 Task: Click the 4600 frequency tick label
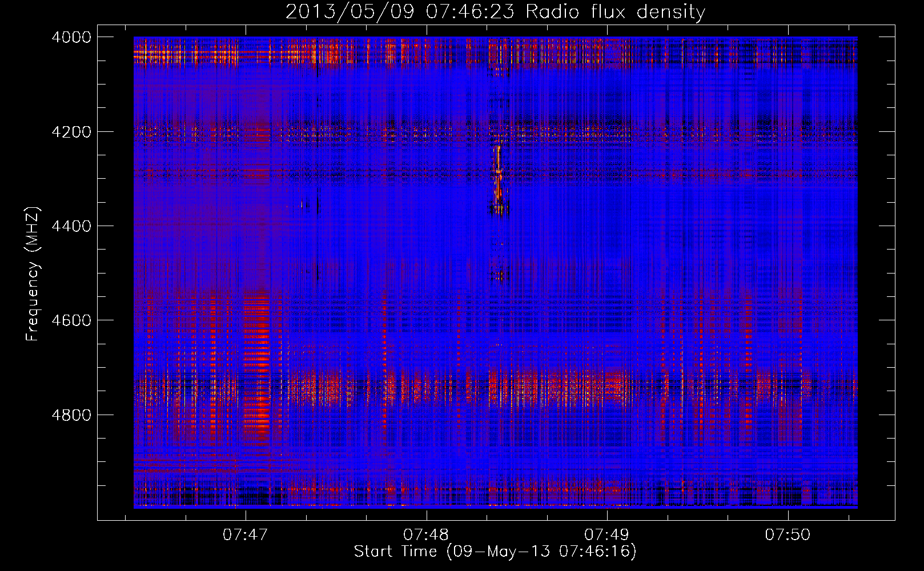point(71,320)
